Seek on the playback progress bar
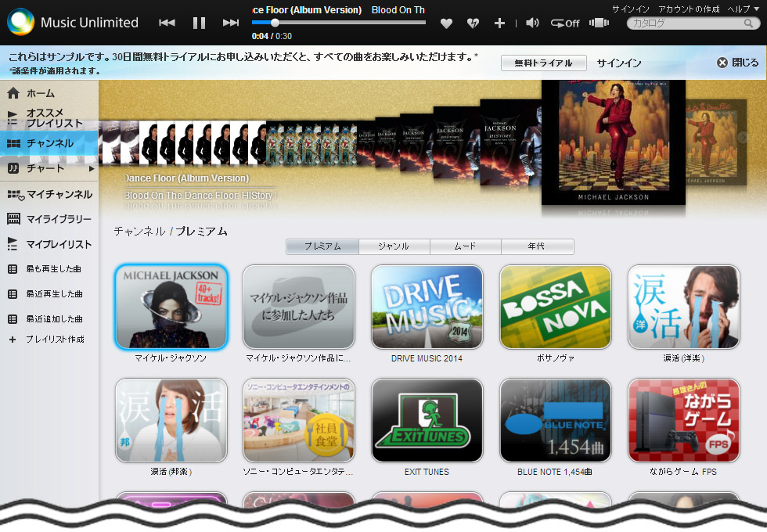The width and height of the screenshot is (767, 532). point(338,23)
